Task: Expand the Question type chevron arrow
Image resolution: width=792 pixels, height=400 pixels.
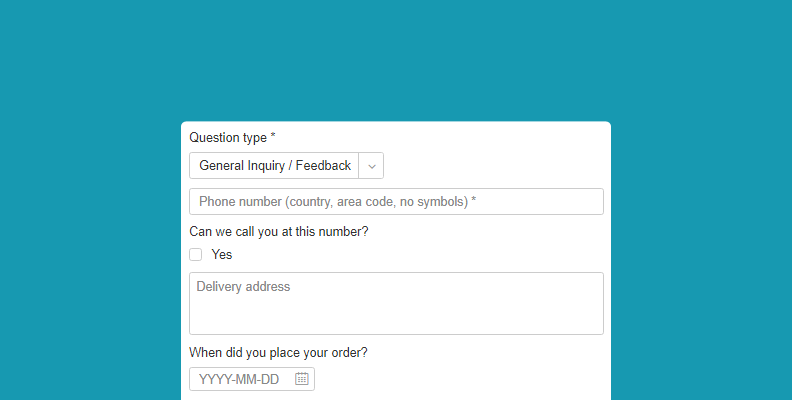Action: pyautogui.click(x=372, y=166)
